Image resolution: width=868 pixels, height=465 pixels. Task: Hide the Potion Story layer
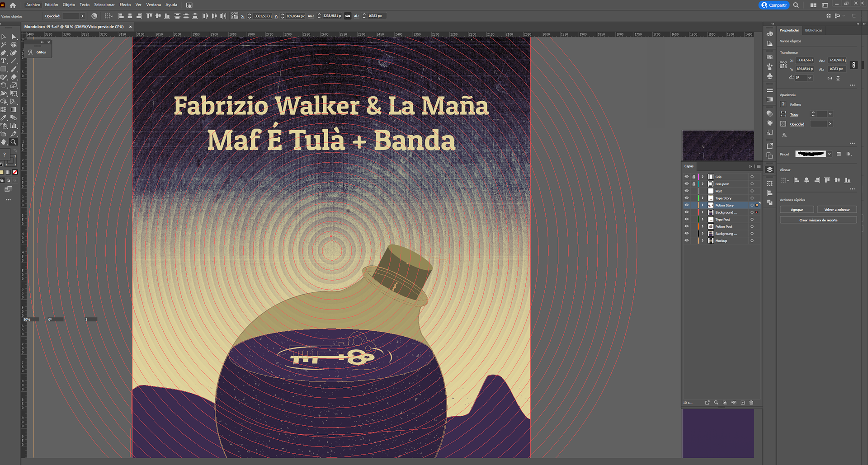(686, 205)
